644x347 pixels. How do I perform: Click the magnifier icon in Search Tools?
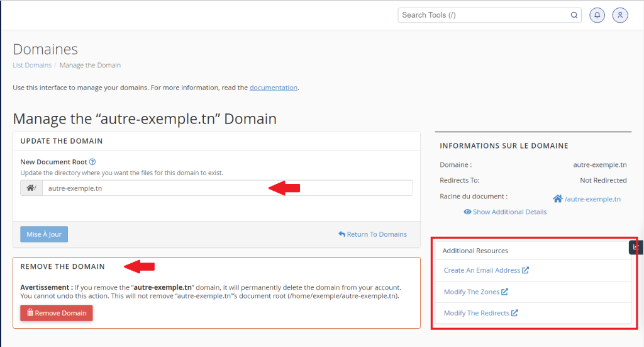coord(574,15)
